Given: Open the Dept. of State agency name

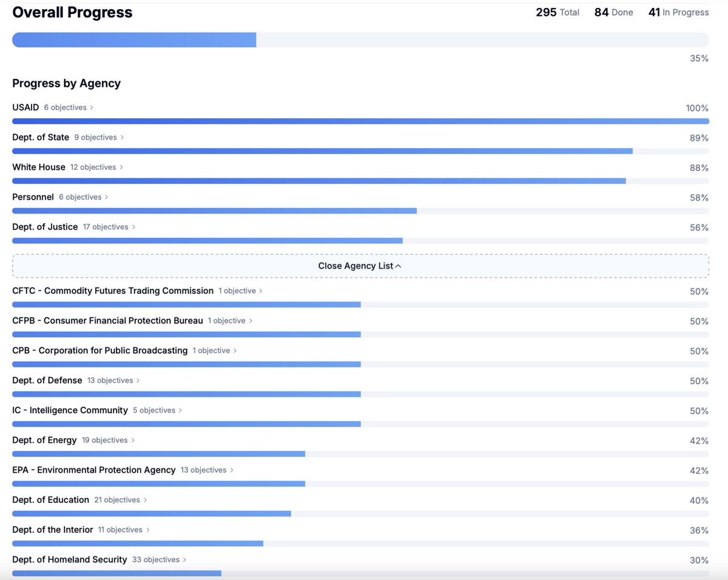Looking at the screenshot, I should click(x=41, y=137).
